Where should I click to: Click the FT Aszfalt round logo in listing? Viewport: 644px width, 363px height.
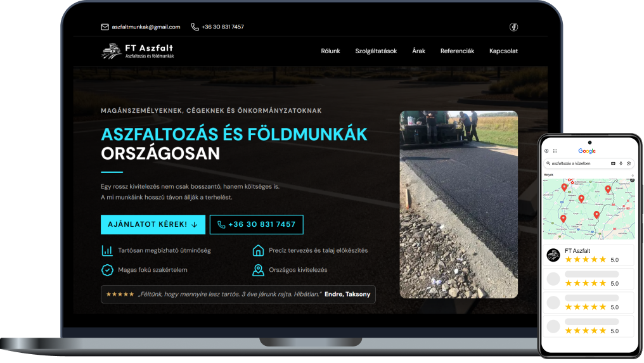tap(553, 255)
